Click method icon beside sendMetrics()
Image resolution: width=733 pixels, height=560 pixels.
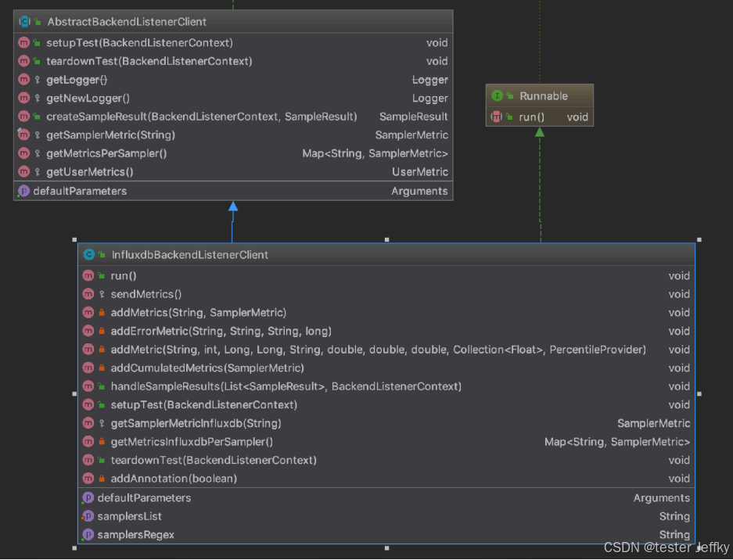[x=88, y=294]
